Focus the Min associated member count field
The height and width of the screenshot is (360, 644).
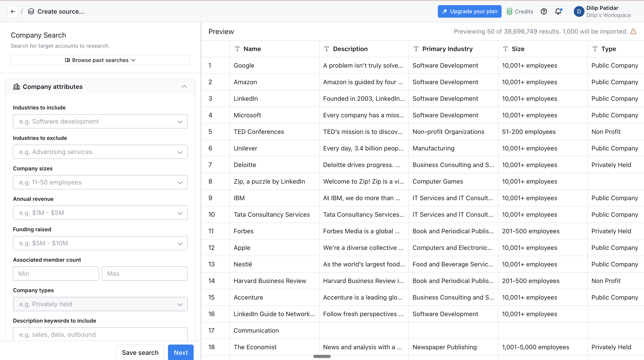pos(56,274)
